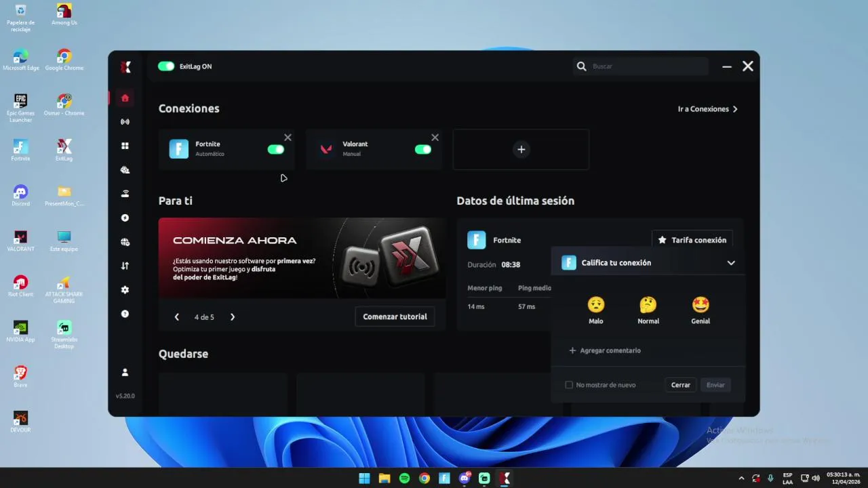
Task: Open the Home icon in the sidebar
Action: [125, 98]
